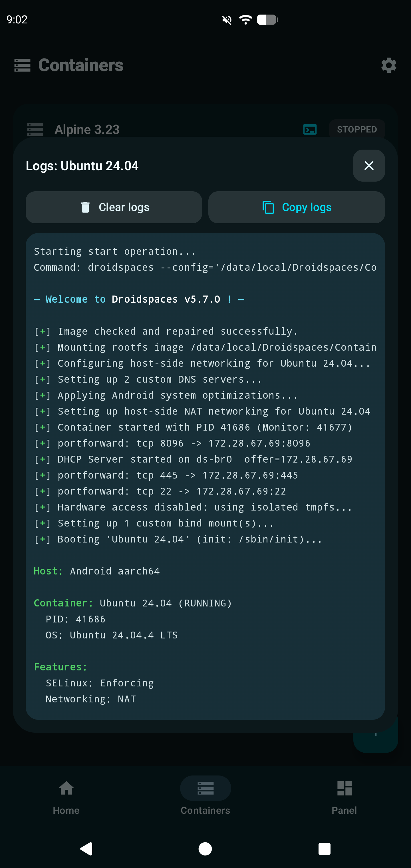The width and height of the screenshot is (411, 868).
Task: Select 'Container started with PID 41686' line
Action: point(193,427)
